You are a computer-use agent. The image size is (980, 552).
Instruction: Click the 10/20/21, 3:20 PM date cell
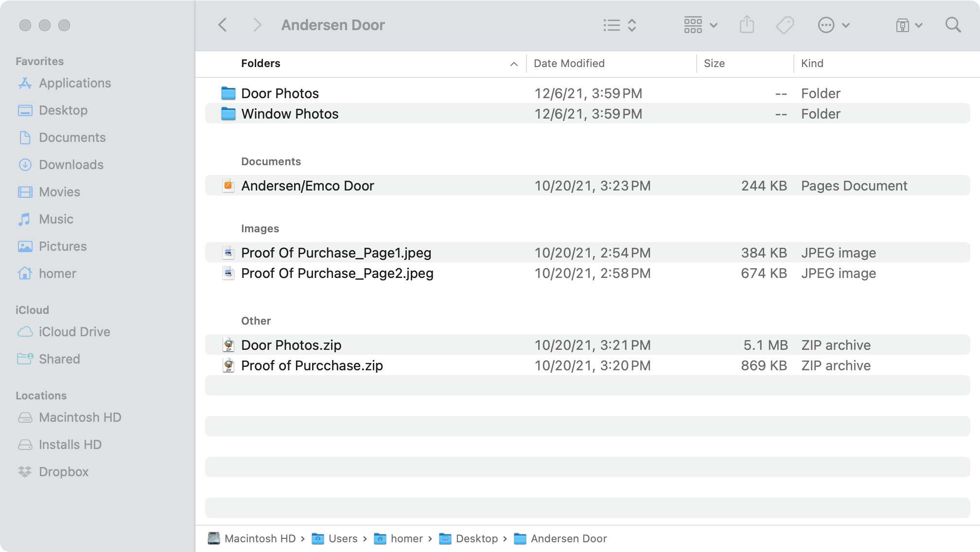pos(593,365)
